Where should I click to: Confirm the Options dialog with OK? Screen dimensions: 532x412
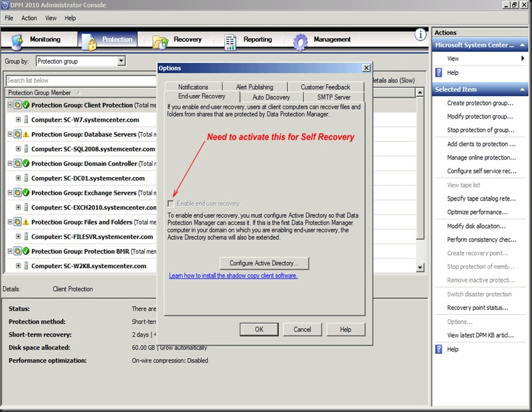[x=259, y=329]
